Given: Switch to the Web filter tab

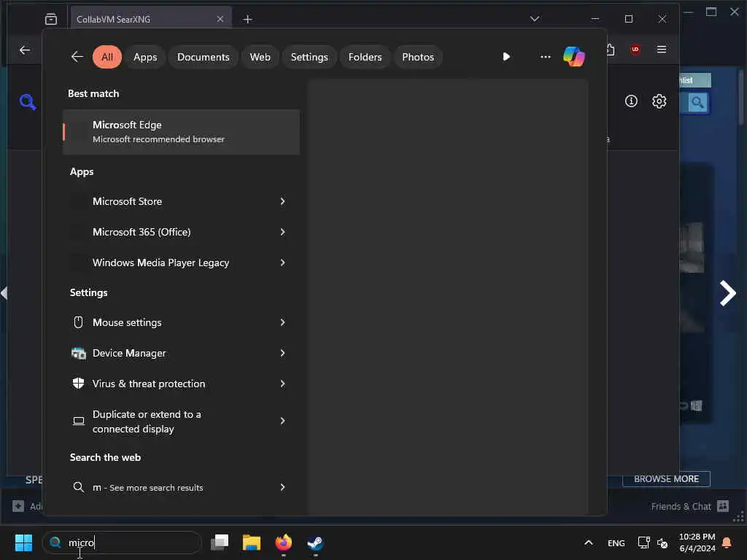Looking at the screenshot, I should pos(260,57).
